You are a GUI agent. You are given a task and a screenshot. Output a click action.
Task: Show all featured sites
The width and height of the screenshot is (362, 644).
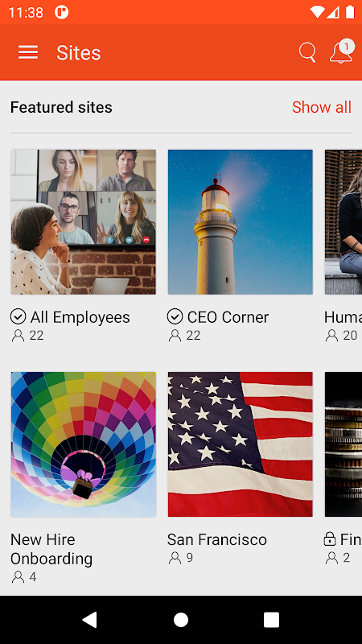pos(322,107)
